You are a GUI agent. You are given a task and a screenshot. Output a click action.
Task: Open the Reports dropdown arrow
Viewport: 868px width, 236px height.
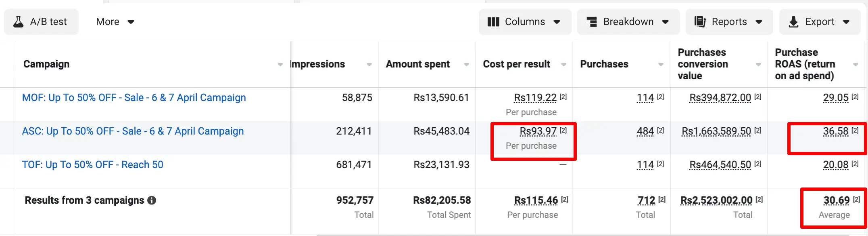759,22
